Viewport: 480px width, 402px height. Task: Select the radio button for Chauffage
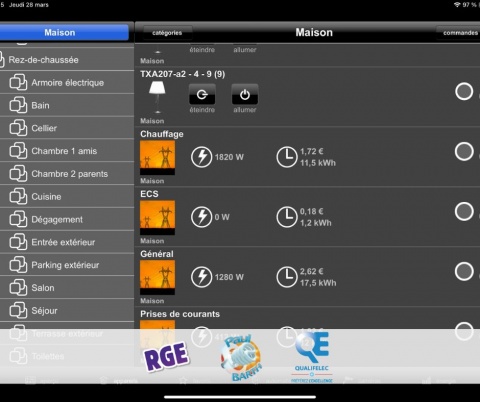[464, 152]
